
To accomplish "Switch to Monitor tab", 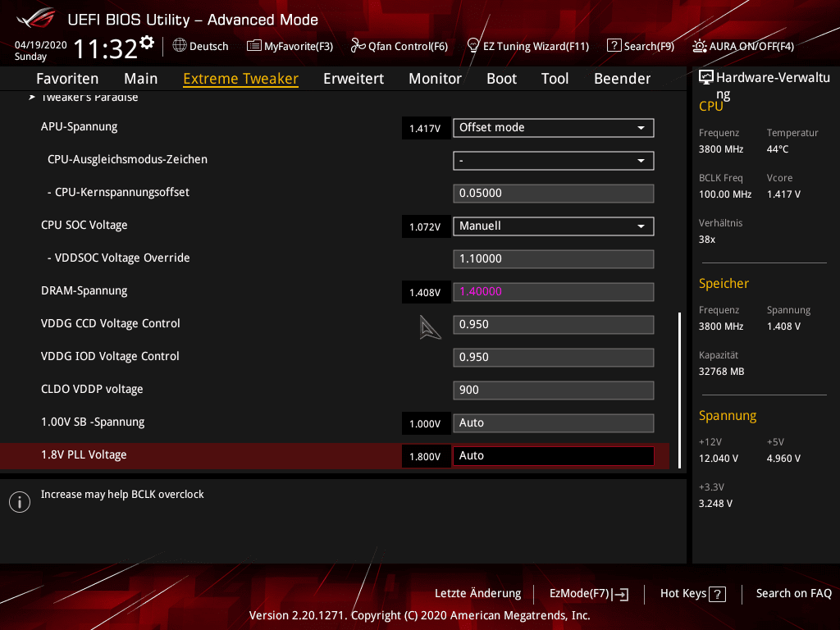I will 435,79.
